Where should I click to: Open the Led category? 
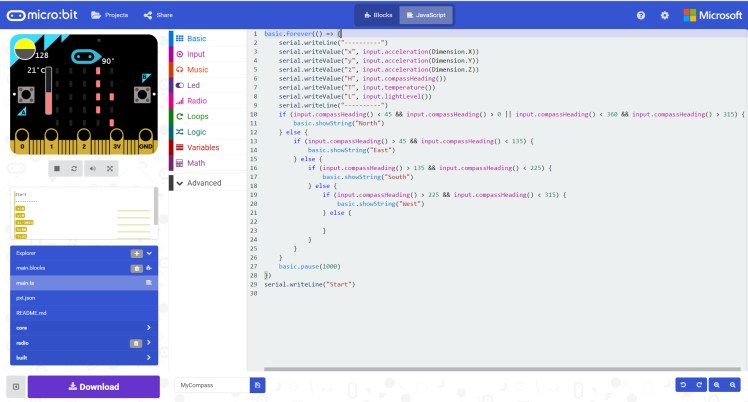pos(208,85)
